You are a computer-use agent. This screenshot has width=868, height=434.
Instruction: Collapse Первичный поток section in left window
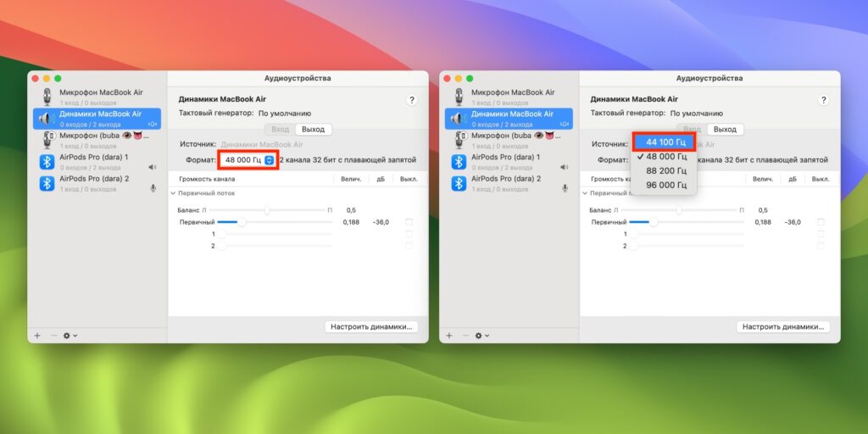pyautogui.click(x=173, y=194)
